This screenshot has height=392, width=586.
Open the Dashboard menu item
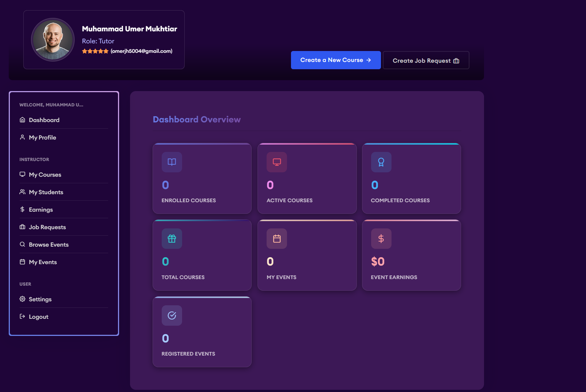coord(64,120)
